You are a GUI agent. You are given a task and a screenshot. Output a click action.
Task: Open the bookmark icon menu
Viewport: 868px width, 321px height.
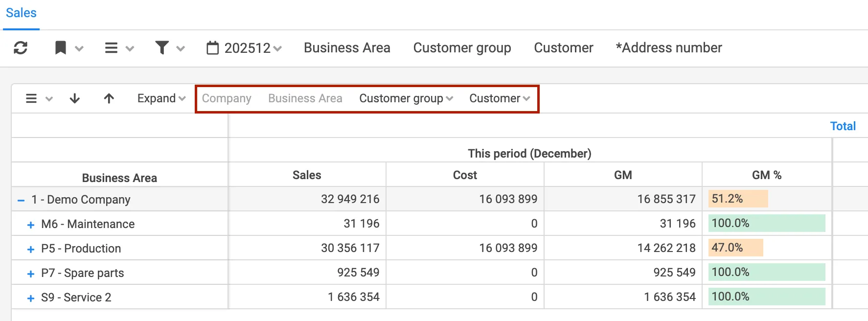click(x=61, y=48)
